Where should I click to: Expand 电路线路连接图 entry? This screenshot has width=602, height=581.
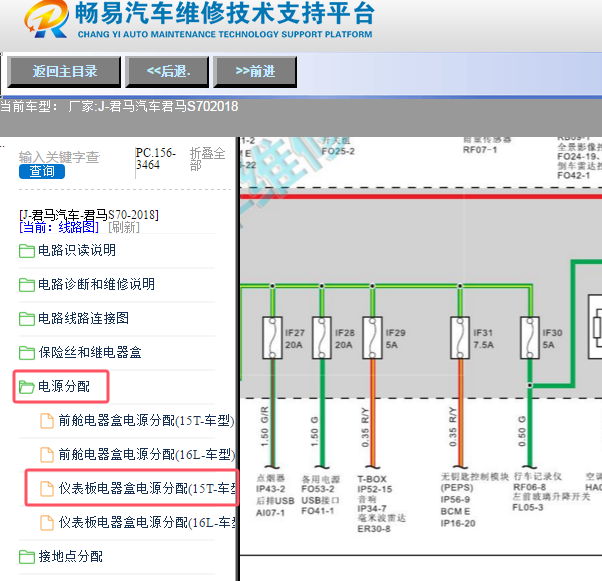coord(83,318)
